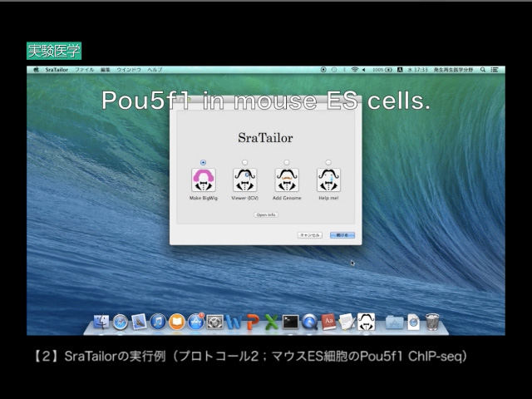Select the Make BigWig radio button
This screenshot has width=532, height=399.
click(x=204, y=162)
